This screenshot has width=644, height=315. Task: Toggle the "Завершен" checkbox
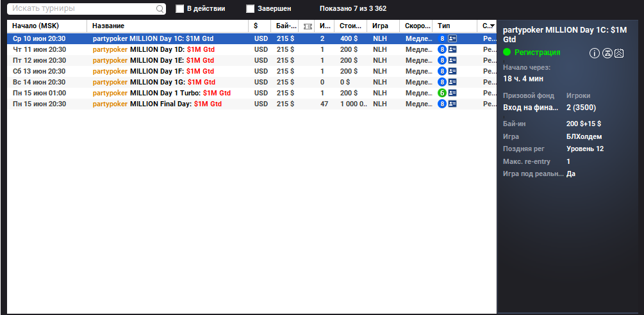point(251,9)
